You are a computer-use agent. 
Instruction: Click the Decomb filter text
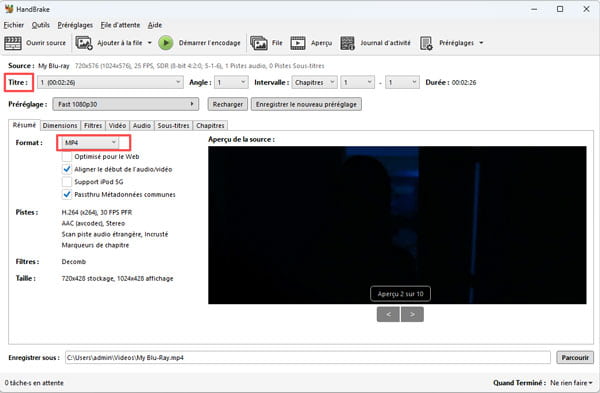pos(73,262)
